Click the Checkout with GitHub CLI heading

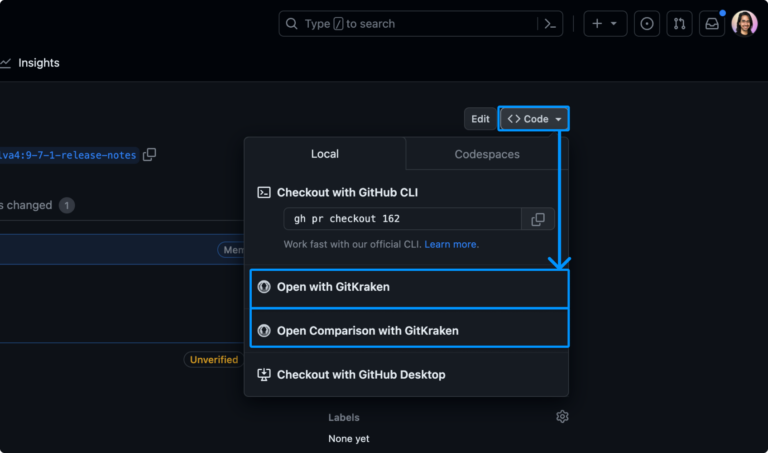pyautogui.click(x=347, y=192)
